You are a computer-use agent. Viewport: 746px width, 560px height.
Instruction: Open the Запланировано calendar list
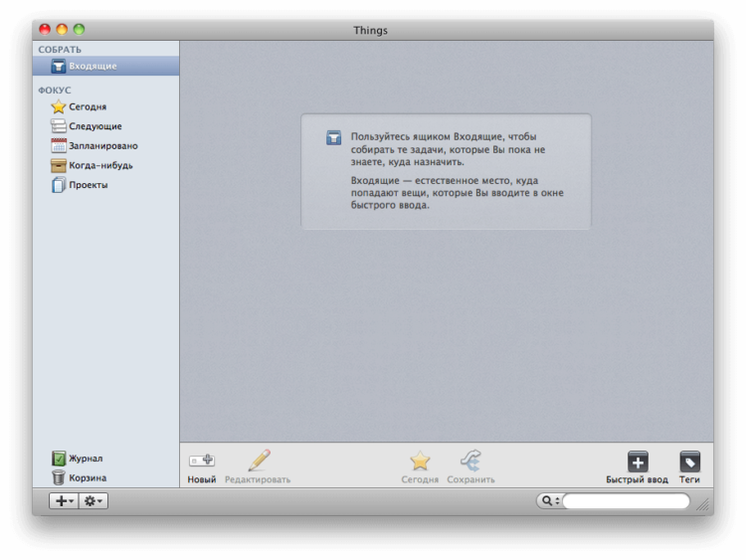(x=105, y=145)
